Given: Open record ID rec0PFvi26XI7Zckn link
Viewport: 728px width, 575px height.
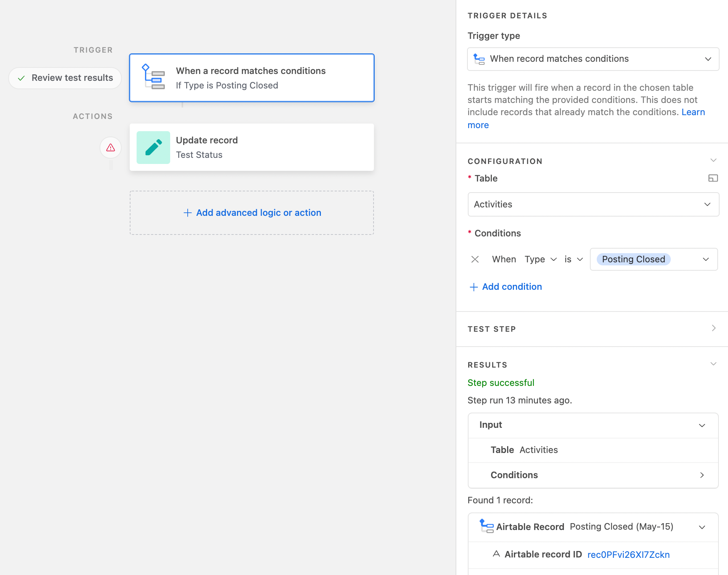Looking at the screenshot, I should click(x=628, y=555).
